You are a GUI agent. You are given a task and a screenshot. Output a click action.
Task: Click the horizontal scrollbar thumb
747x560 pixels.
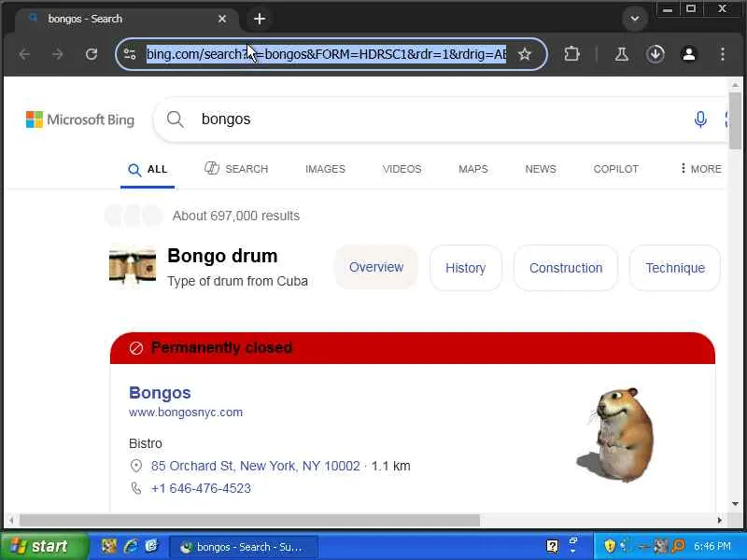click(249, 521)
